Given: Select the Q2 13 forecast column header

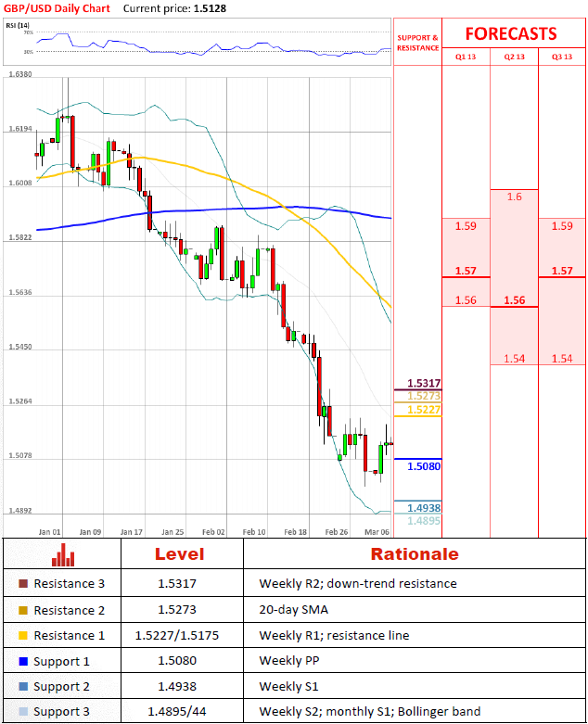Looking at the screenshot, I should click(514, 57).
